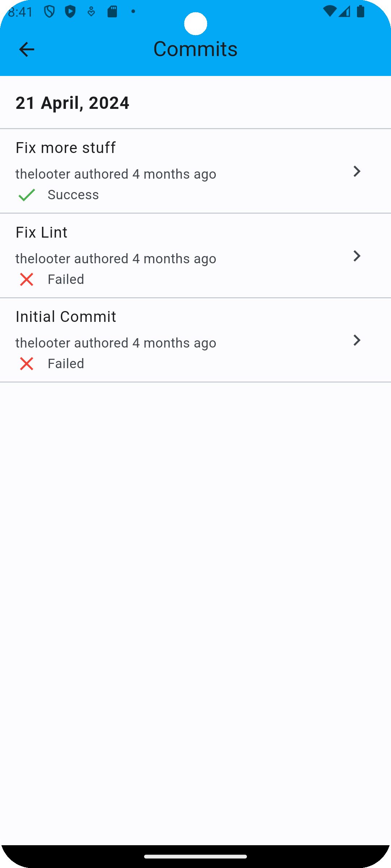This screenshot has width=391, height=868.
Task: Tap the Success status label
Action: [x=73, y=195]
